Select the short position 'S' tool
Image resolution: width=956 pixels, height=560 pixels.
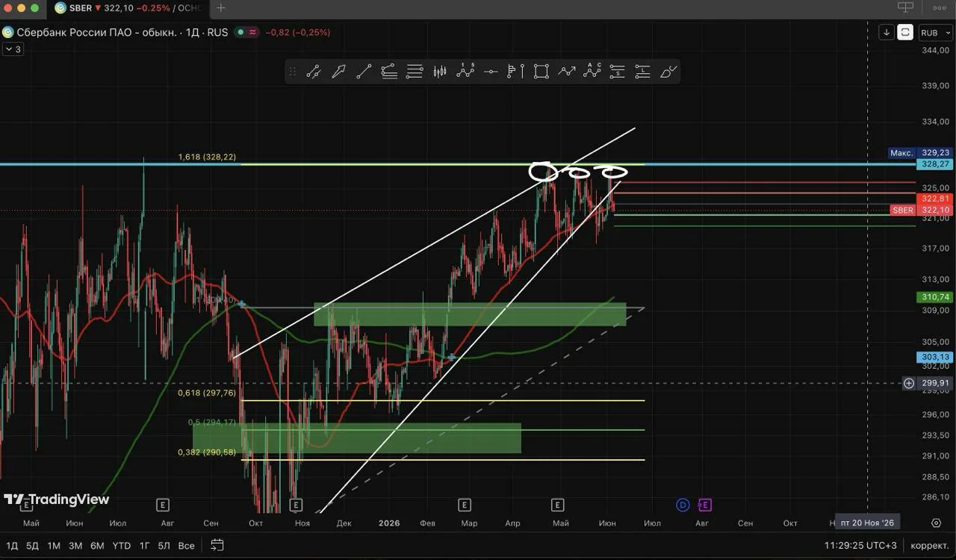click(x=617, y=72)
